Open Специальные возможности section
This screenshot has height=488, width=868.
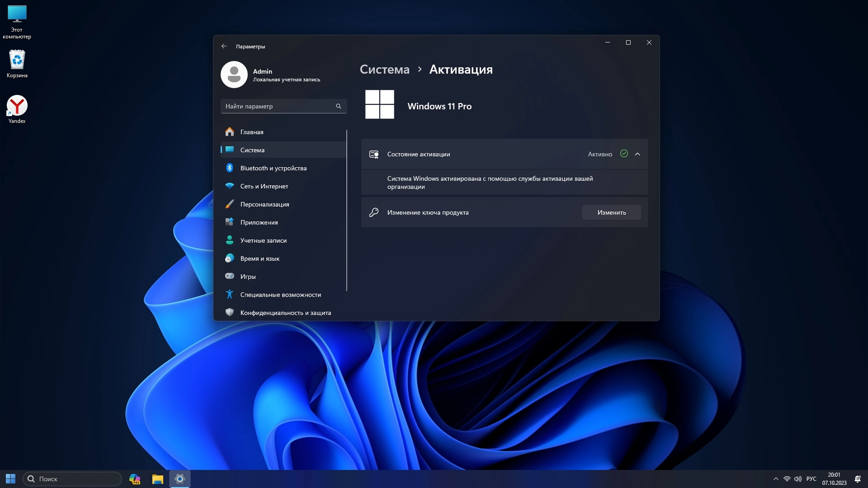pos(280,295)
